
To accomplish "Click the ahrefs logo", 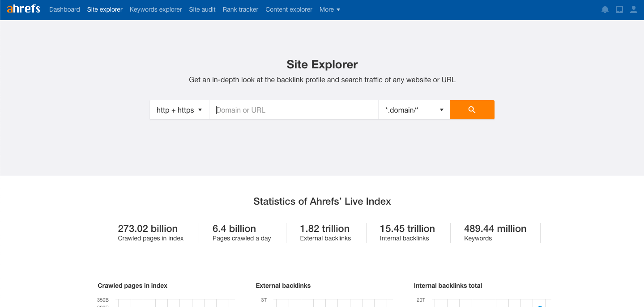I will [23, 8].
